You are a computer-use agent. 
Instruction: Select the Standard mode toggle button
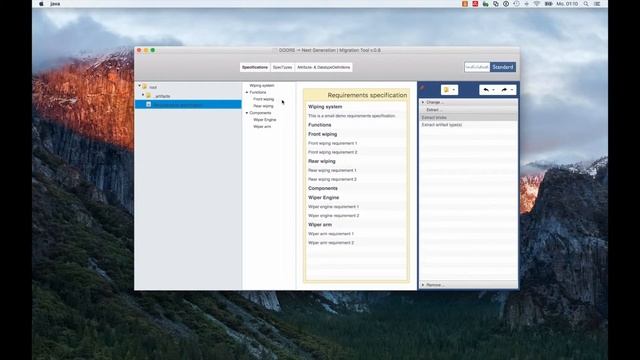502,67
